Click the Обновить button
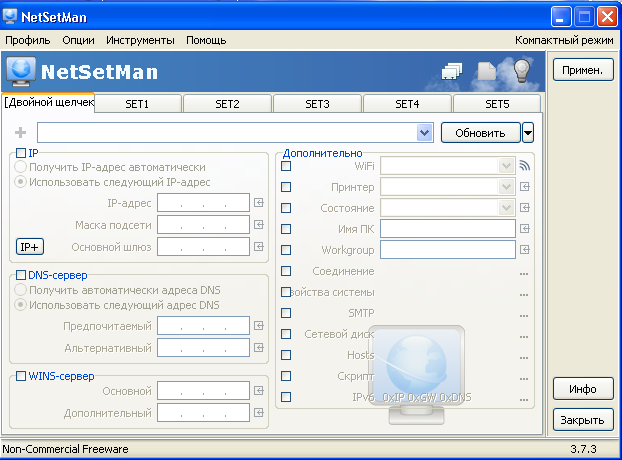Image resolution: width=622 pixels, height=460 pixels. click(480, 133)
